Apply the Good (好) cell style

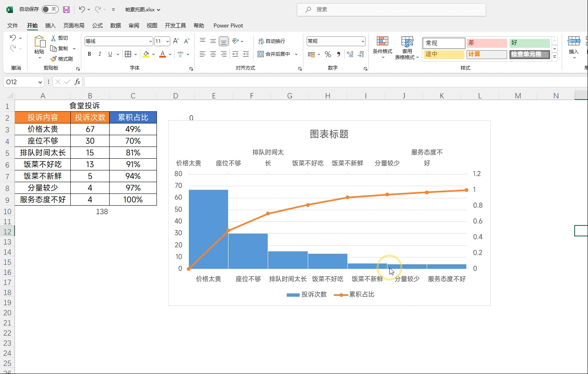pyautogui.click(x=529, y=43)
